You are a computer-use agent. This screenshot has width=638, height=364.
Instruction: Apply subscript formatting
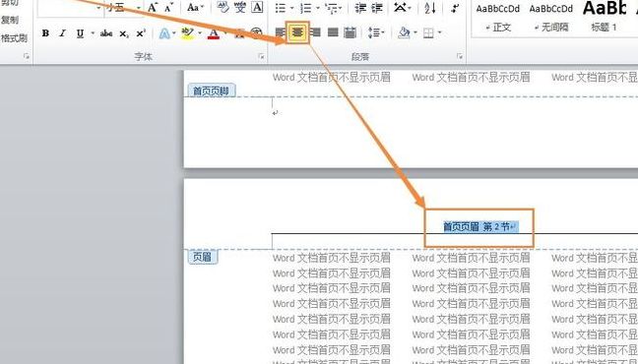coord(124,33)
